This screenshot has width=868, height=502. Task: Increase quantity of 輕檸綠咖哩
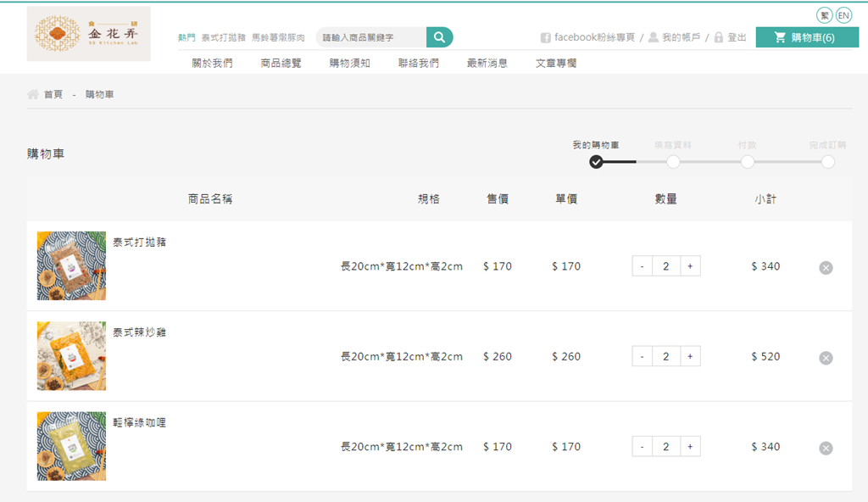point(690,447)
